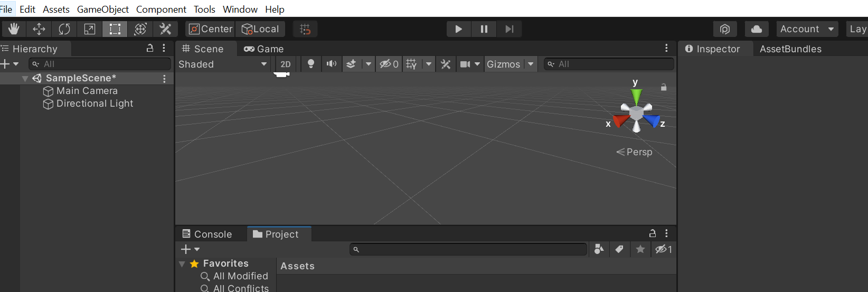Collapse the SampleScene tree
The width and height of the screenshot is (868, 292).
25,79
